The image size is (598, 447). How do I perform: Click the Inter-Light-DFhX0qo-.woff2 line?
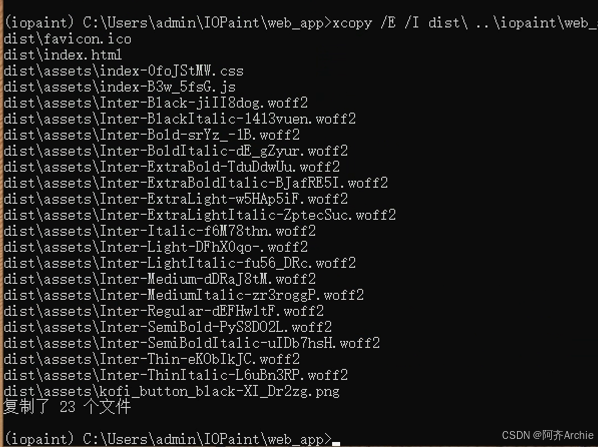[x=156, y=247]
